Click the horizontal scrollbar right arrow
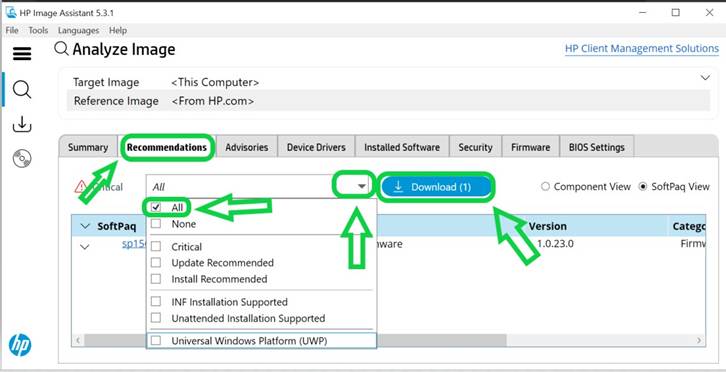 click(x=699, y=340)
